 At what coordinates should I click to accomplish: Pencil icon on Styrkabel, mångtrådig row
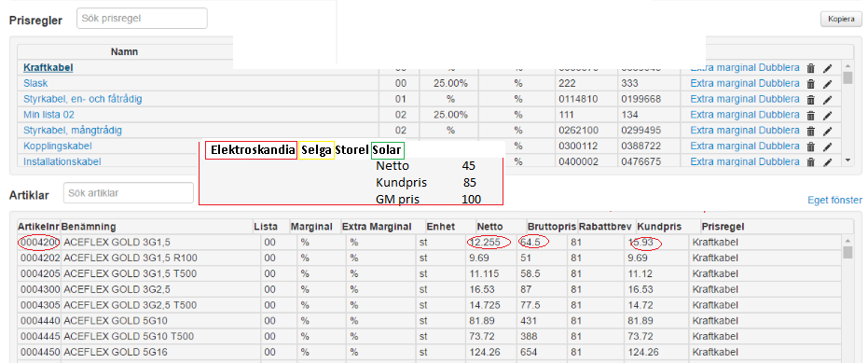[827, 131]
